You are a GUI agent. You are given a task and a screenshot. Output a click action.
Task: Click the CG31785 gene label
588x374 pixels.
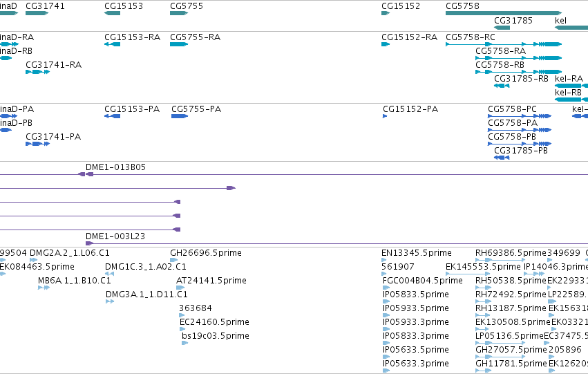point(513,20)
